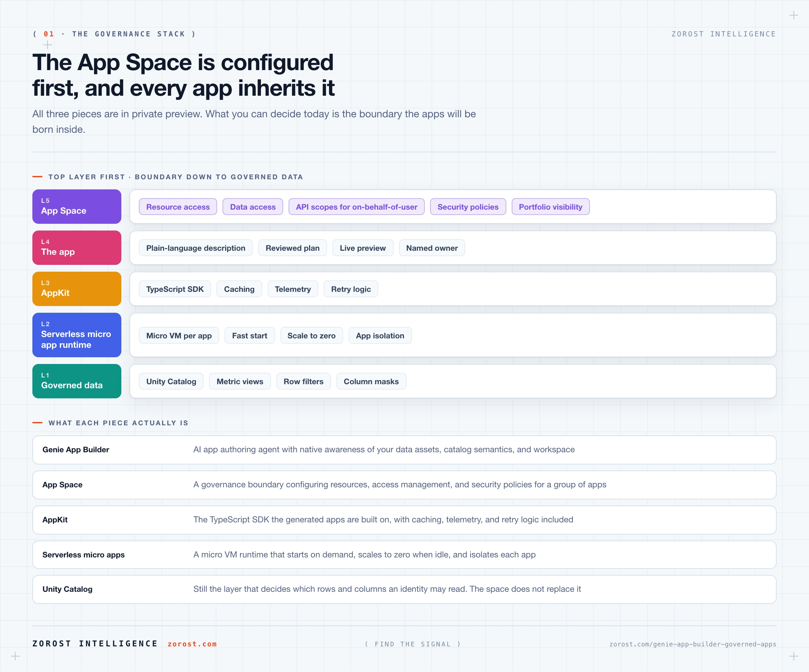Click the Scale to zero chip
Viewport: 809px width, 672px height.
pos(311,335)
